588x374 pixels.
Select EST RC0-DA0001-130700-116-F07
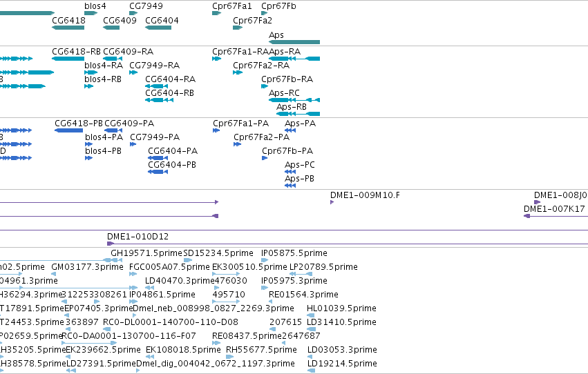click(129, 336)
